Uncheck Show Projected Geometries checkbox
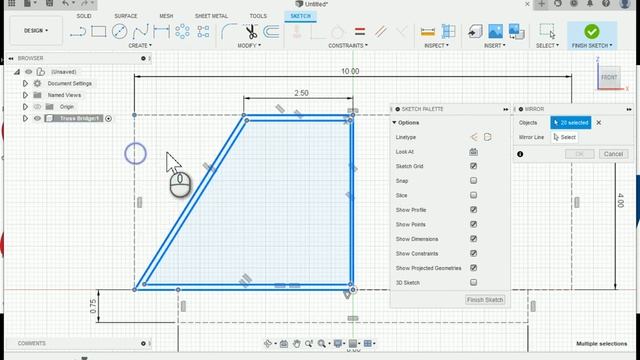The height and width of the screenshot is (360, 640). point(473,268)
